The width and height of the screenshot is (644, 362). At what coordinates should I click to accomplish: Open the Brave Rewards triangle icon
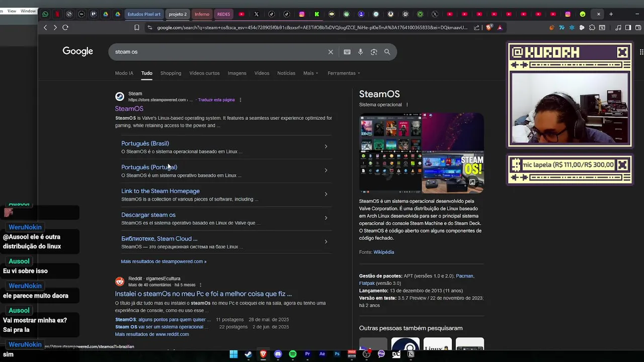500,28
